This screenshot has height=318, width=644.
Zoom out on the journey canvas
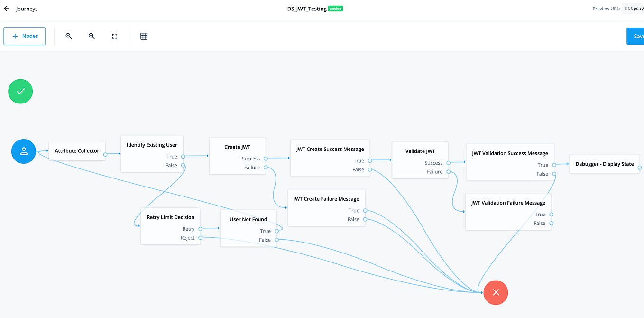pos(92,36)
